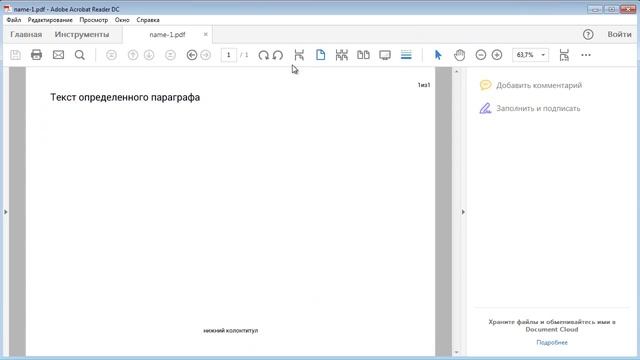Open Заполнить и подписать tool
This screenshot has height=360, width=640.
(x=530, y=108)
